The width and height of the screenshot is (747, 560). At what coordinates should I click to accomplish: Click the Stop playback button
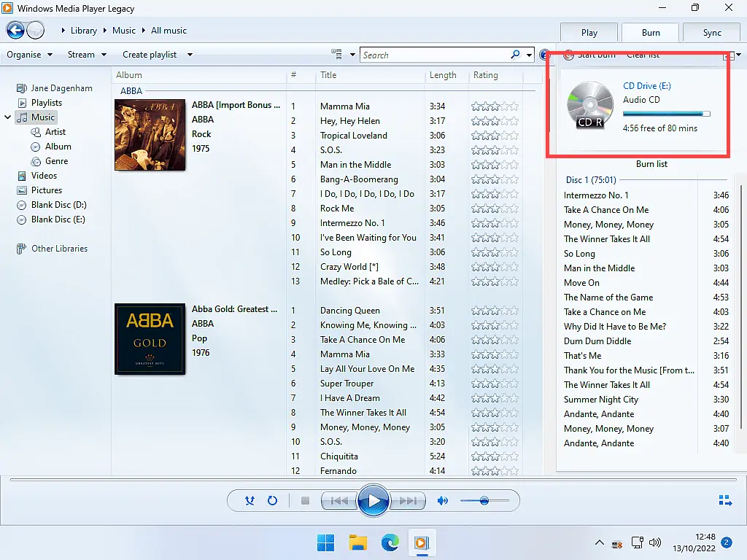306,501
